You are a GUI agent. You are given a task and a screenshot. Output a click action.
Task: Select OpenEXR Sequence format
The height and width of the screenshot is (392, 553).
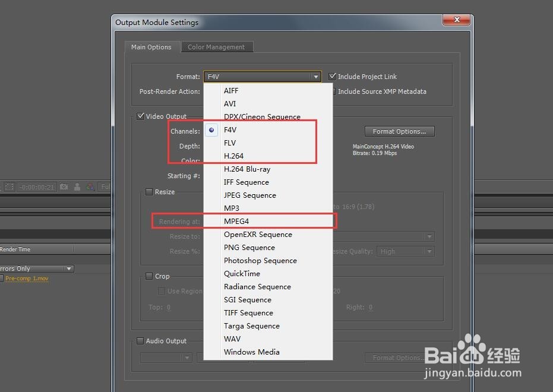tap(268, 234)
